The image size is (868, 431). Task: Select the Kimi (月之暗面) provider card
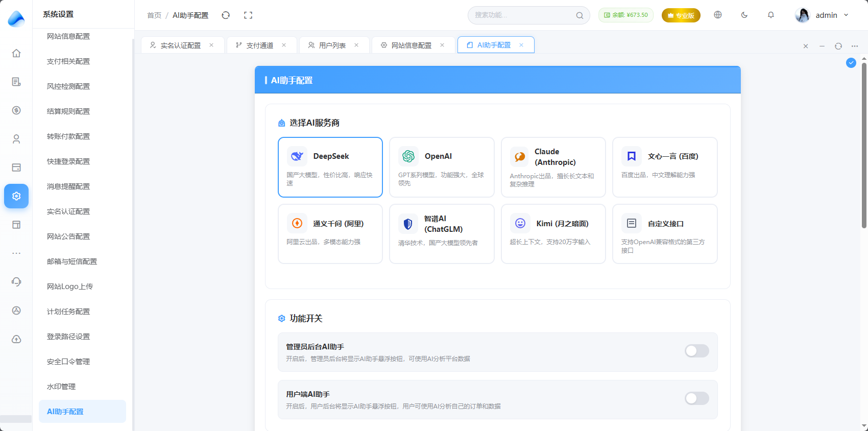tap(553, 234)
